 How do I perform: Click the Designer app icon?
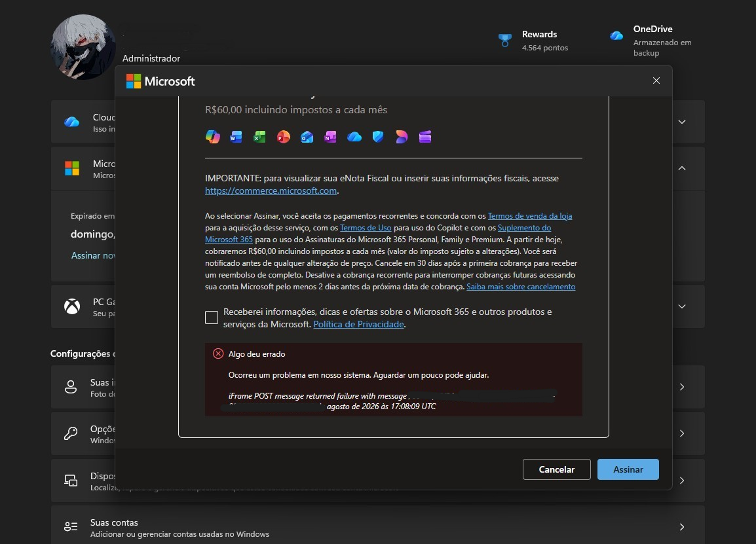click(x=402, y=137)
